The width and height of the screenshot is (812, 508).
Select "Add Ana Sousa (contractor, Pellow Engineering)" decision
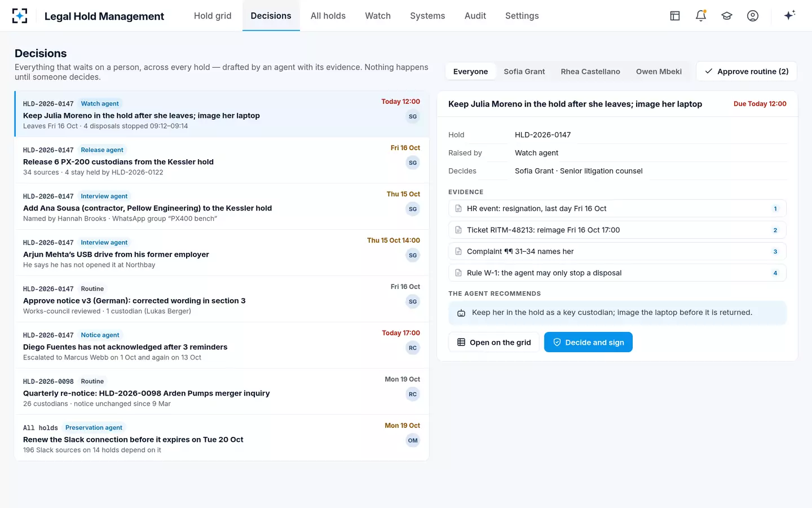click(222, 207)
